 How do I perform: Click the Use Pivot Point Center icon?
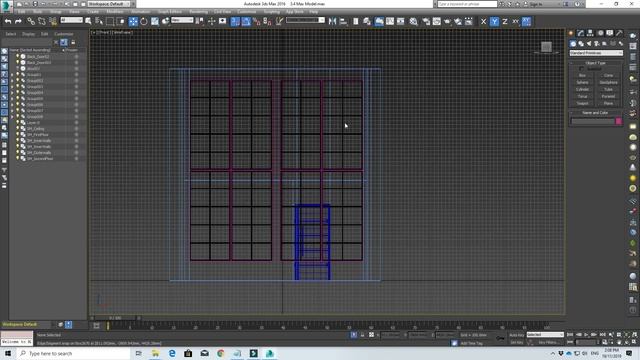[x=200, y=21]
